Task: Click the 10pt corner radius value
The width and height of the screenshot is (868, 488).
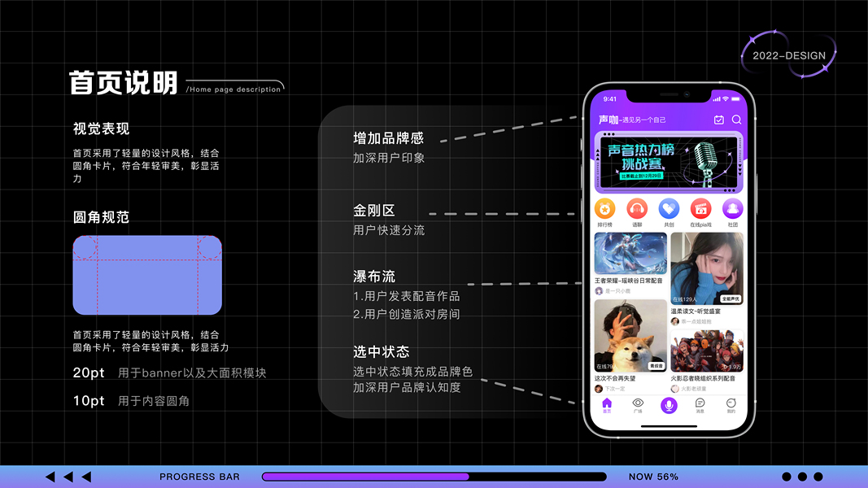Action: tap(89, 401)
